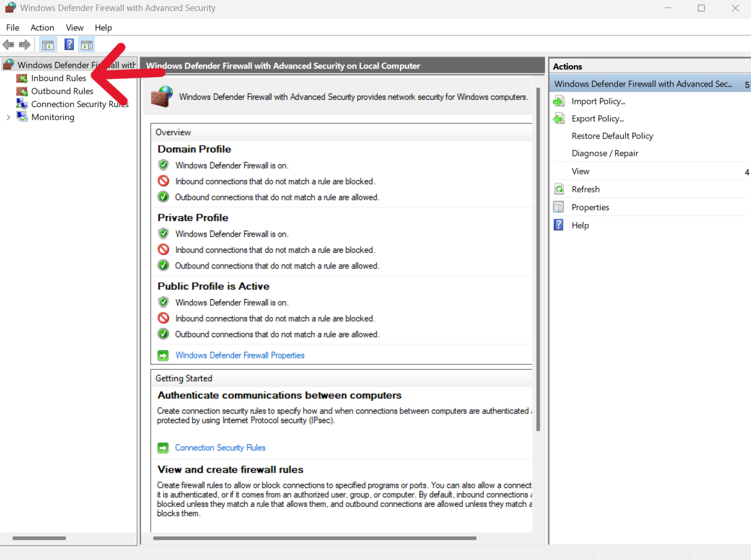The image size is (751, 560).
Task: Select Inbound Rules label in the tree
Action: [59, 79]
